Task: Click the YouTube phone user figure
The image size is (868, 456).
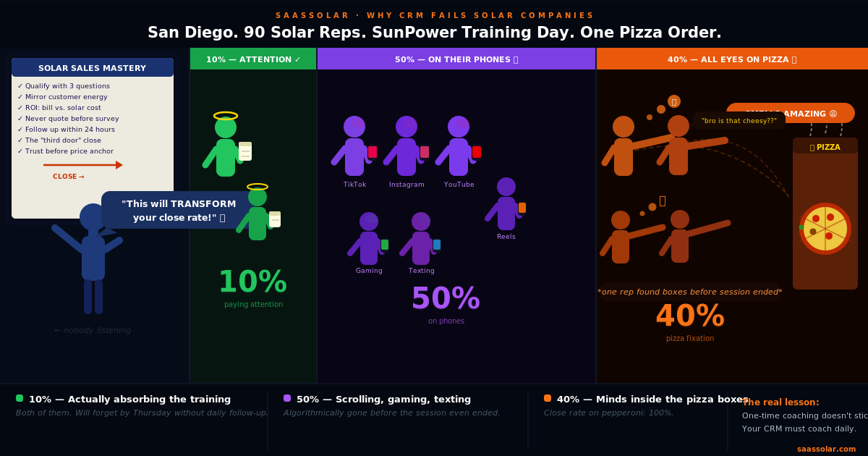Action: click(x=459, y=145)
